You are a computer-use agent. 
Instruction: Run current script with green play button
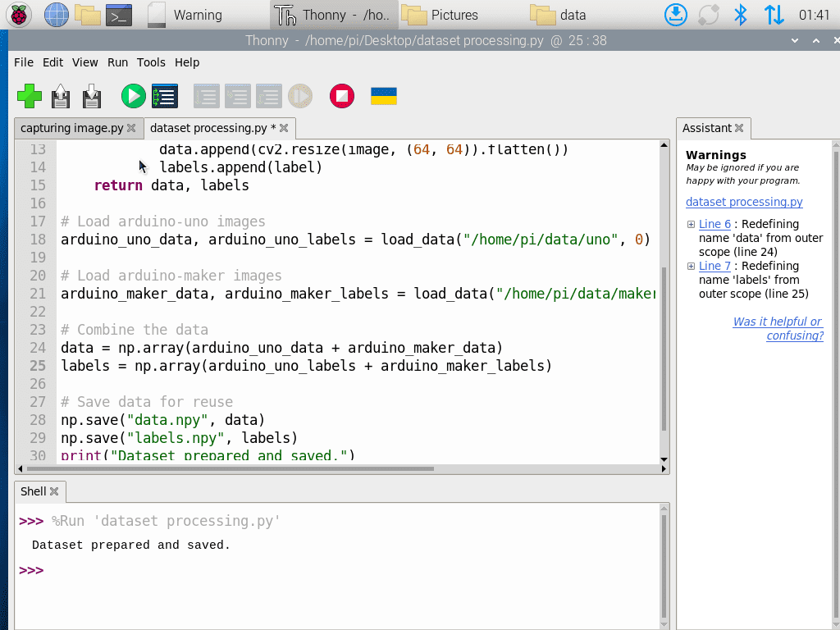click(133, 96)
